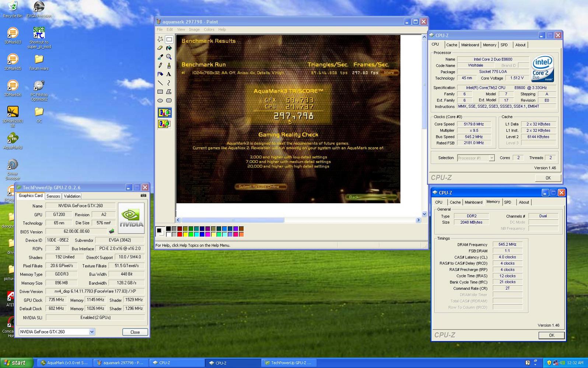Image resolution: width=588 pixels, height=368 pixels.
Task: Click the GPU-Z screenshot camera icon
Action: pos(143,195)
